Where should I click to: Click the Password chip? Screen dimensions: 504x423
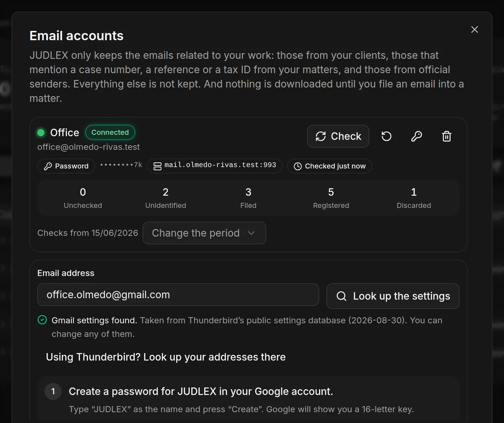coord(66,166)
